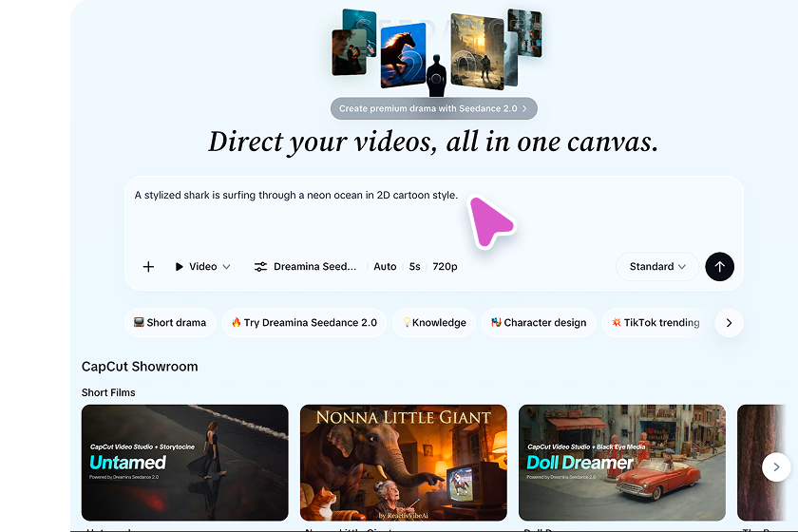Advance the Short Films carousel with the arrow
The height and width of the screenshot is (532, 798).
[x=776, y=466]
